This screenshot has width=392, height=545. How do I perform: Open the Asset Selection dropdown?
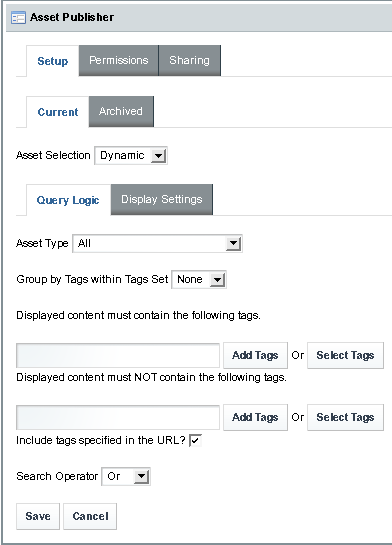131,155
